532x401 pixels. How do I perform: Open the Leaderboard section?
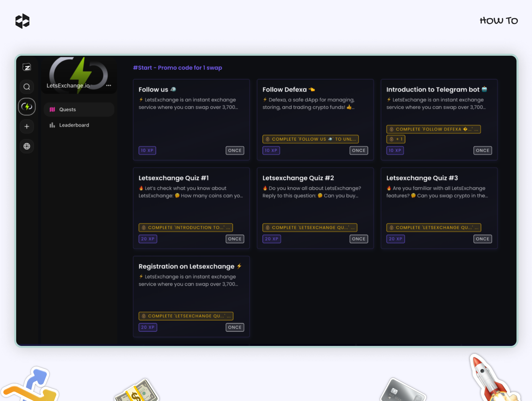[79, 125]
